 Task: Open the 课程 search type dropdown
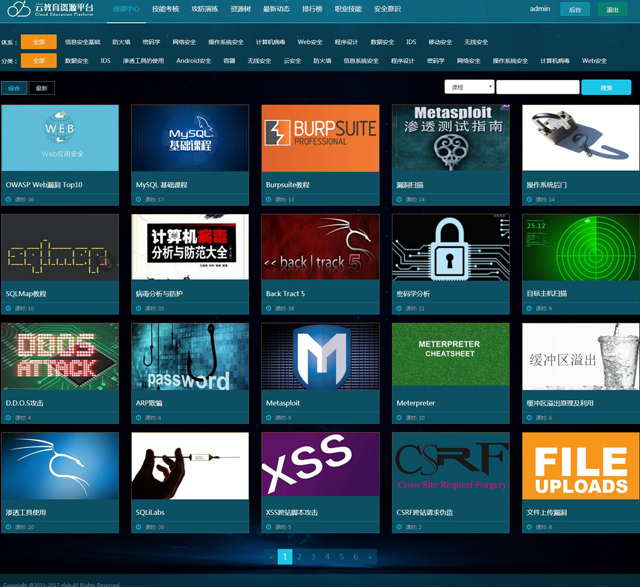[x=469, y=87]
